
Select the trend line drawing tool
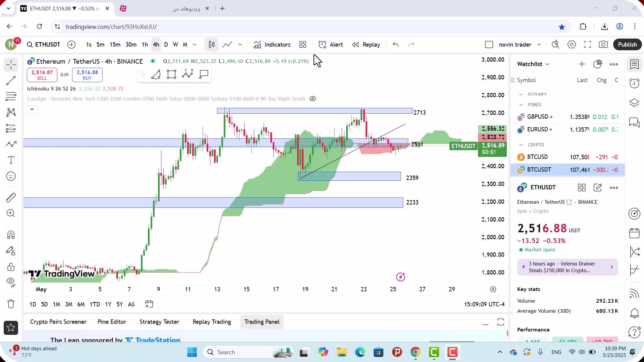click(11, 80)
